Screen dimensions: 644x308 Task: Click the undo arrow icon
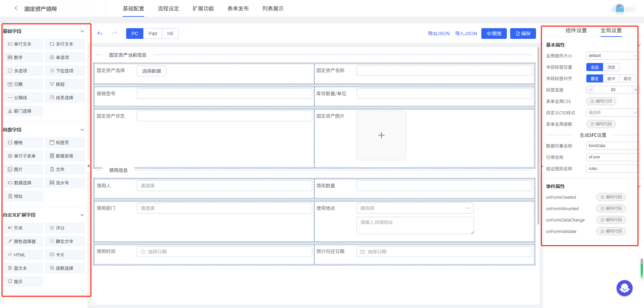pyautogui.click(x=100, y=34)
